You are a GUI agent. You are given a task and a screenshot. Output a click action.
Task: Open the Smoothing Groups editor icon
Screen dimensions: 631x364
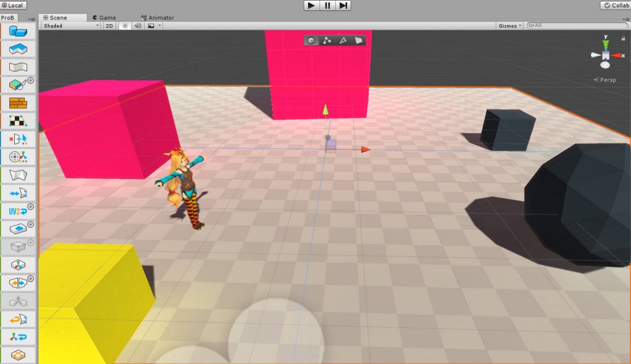(x=18, y=67)
